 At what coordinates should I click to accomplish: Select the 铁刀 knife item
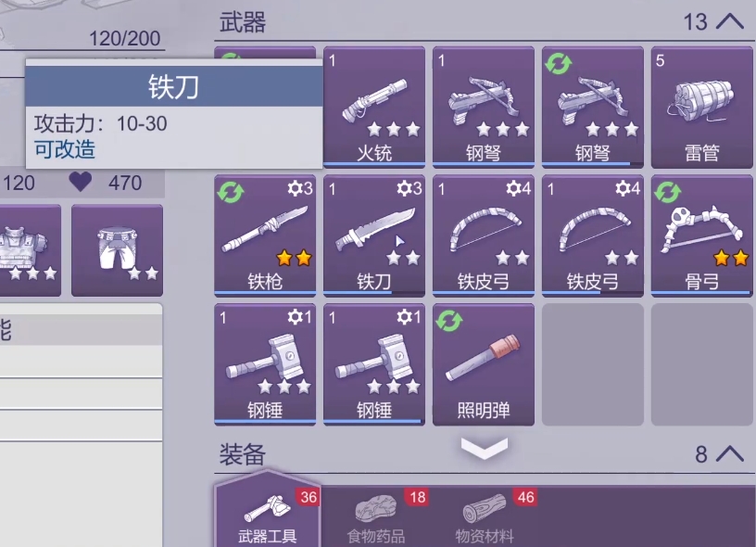[x=374, y=235]
